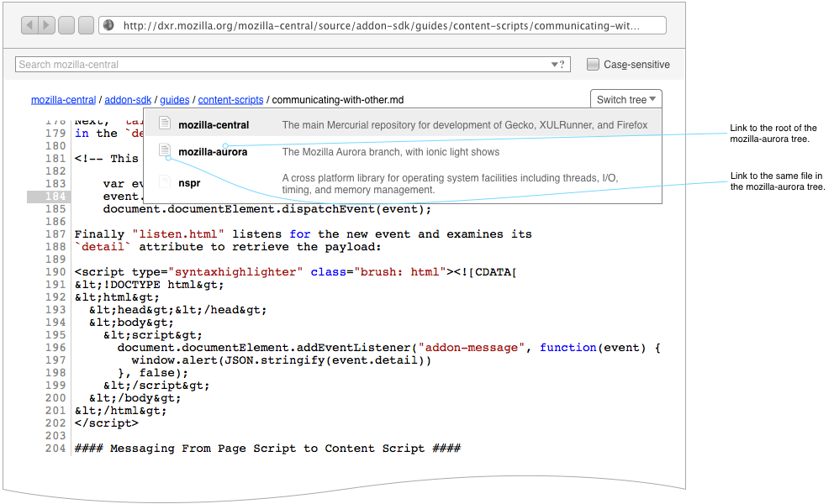Click the fourth gray browser toolbar button
The height and width of the screenshot is (504, 834).
pos(86,25)
